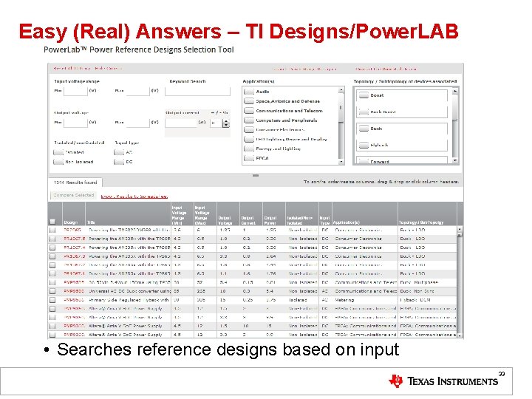Select the Forward topology checkbox

(364, 162)
